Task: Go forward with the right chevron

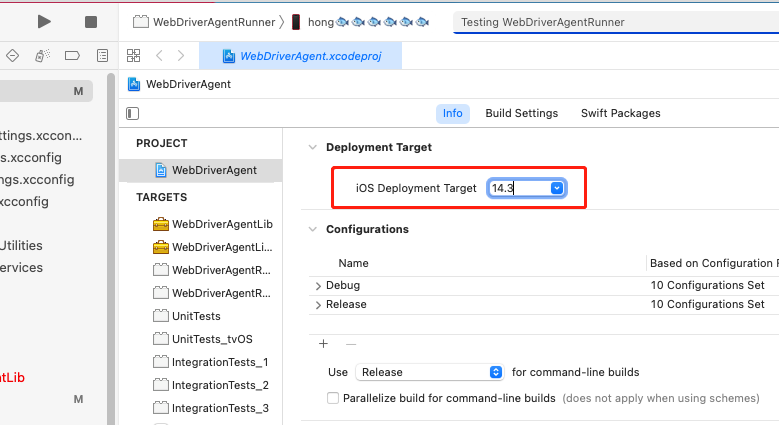Action: point(181,56)
